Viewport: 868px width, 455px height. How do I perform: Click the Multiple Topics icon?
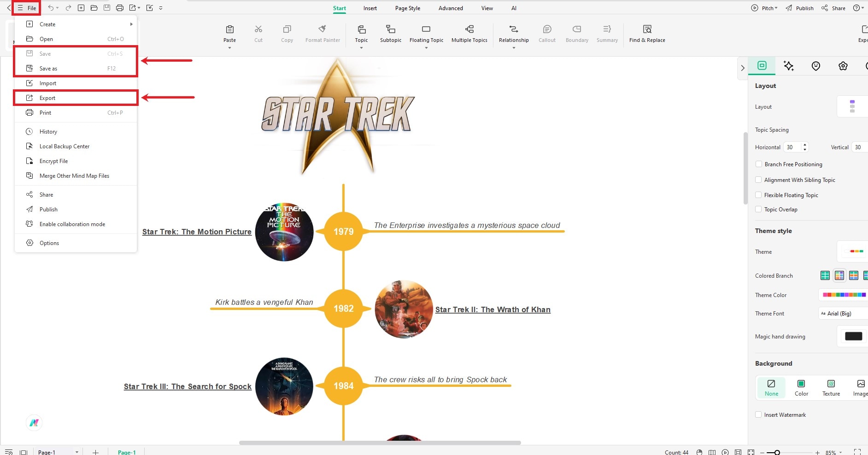coord(469,29)
